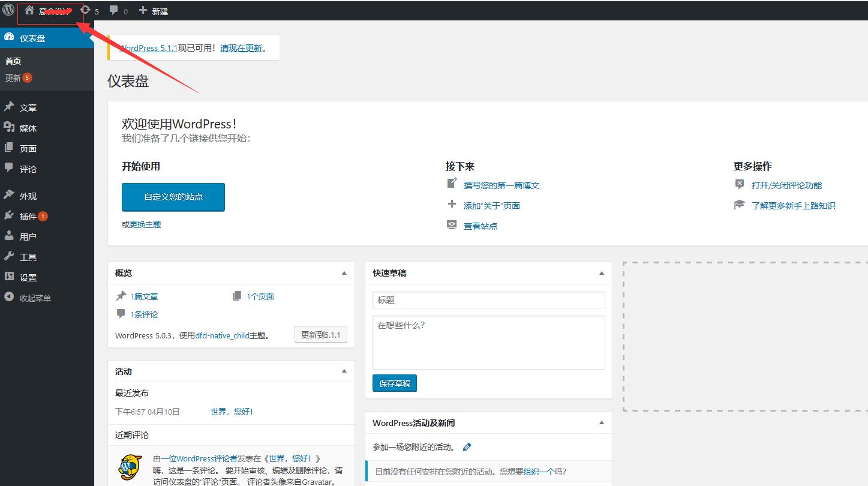
Task: Click 打开/关闭评论功能 link
Action: point(786,185)
